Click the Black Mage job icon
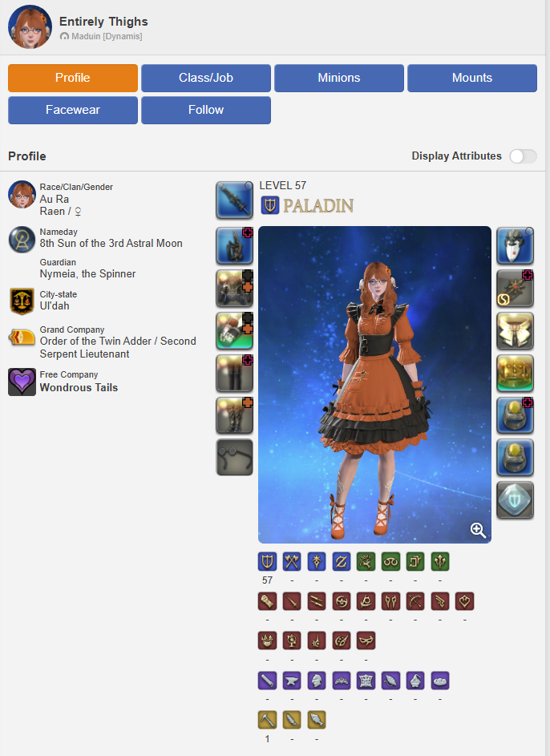The image size is (550, 756). [x=267, y=641]
